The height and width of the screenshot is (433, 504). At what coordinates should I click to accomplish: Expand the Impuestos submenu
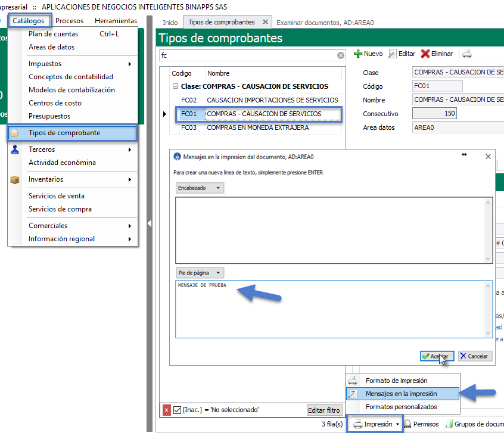(129, 64)
